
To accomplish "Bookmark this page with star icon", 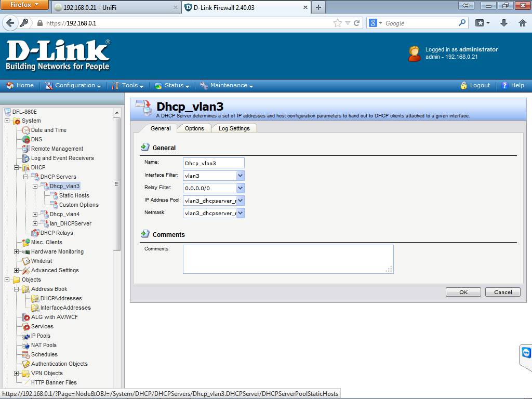I will pyautogui.click(x=338, y=23).
